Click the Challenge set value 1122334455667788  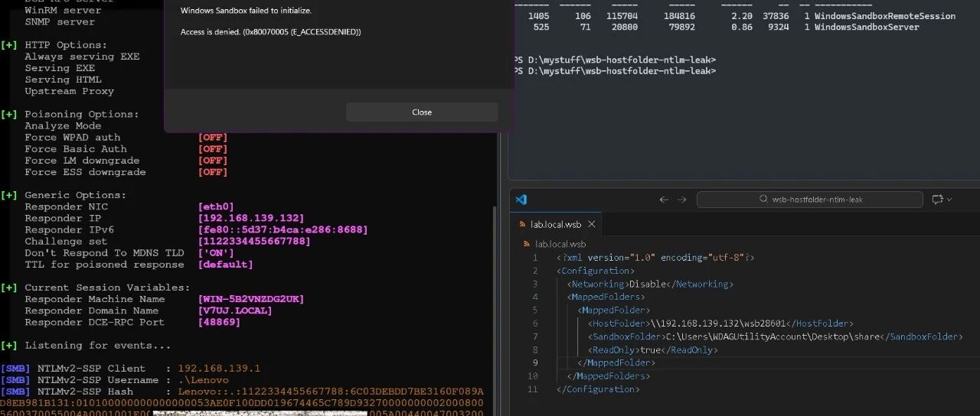click(254, 241)
